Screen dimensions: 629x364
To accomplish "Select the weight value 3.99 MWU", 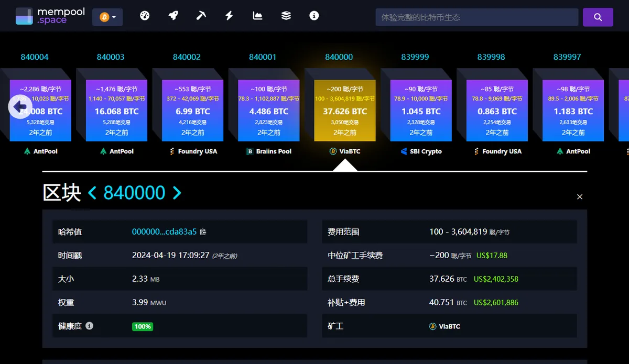I will click(148, 303).
